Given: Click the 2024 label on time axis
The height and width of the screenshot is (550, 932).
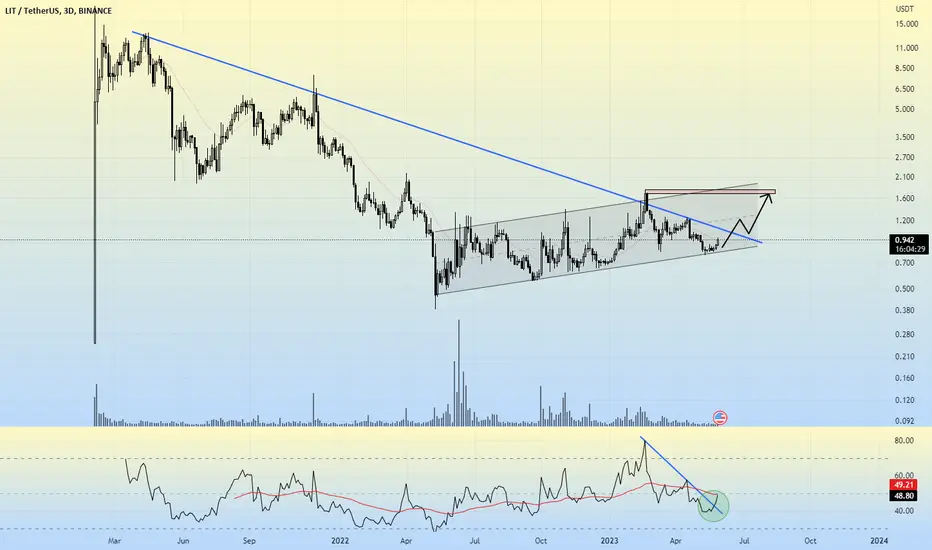Looking at the screenshot, I should point(879,541).
